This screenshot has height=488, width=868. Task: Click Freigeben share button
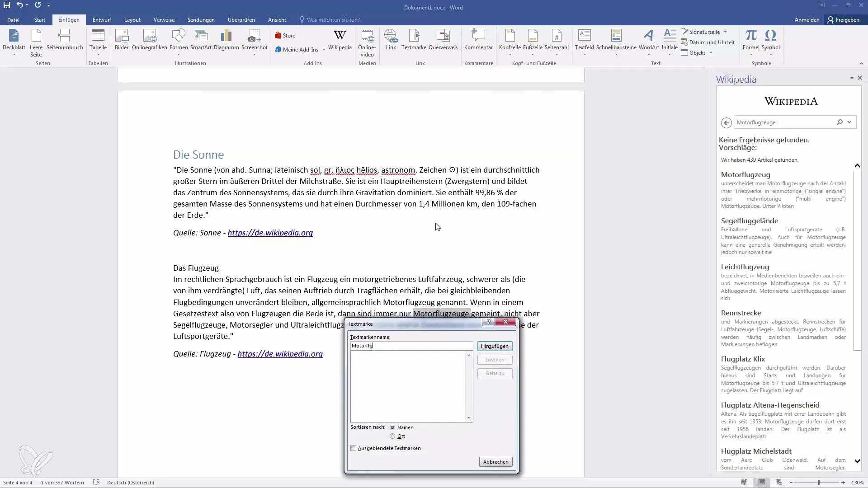(843, 20)
